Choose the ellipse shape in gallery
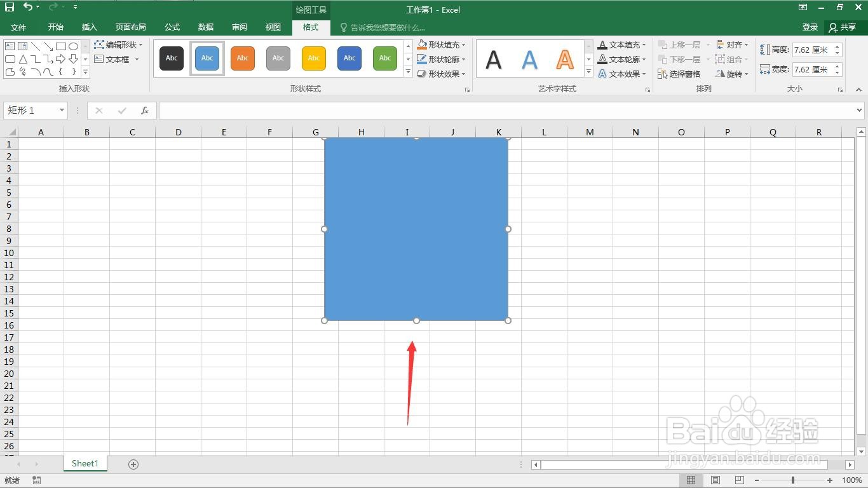 pyautogui.click(x=74, y=46)
